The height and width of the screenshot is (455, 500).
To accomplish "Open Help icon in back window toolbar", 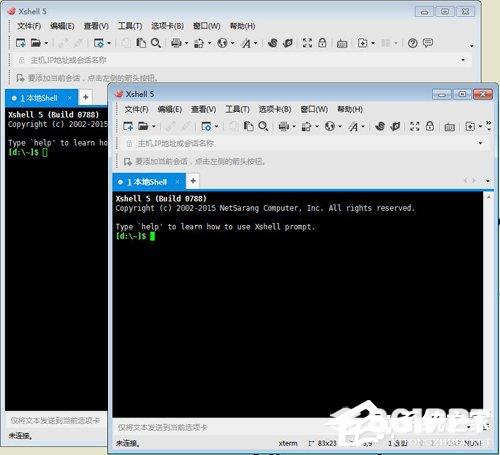I will (412, 43).
